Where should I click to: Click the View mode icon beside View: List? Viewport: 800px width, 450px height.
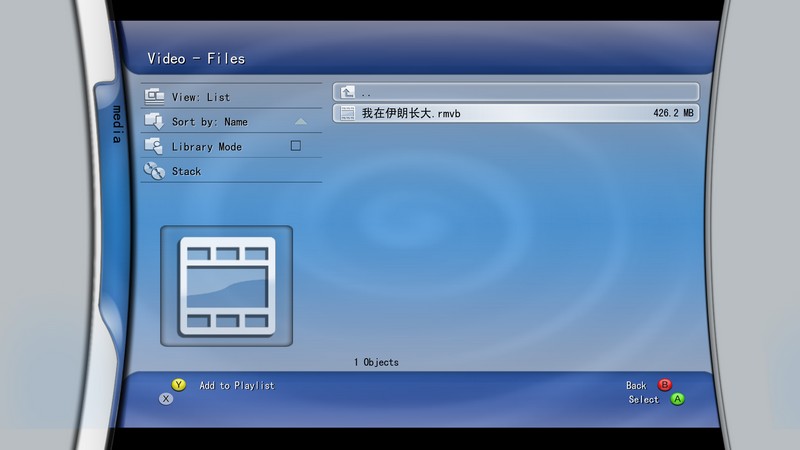(x=154, y=97)
